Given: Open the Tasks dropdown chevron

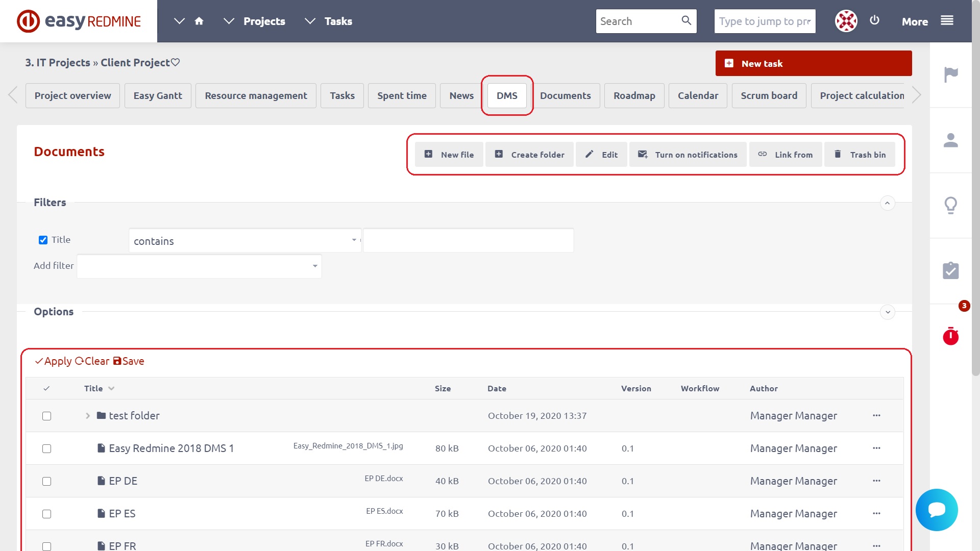Looking at the screenshot, I should click(x=310, y=21).
